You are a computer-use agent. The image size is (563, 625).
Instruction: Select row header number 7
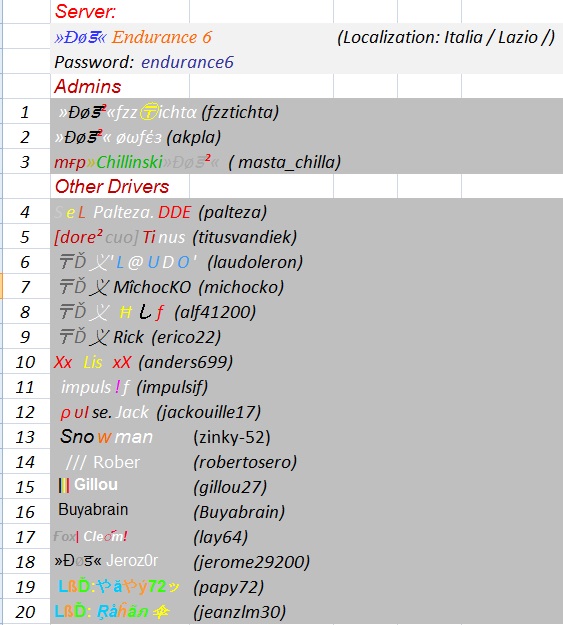pos(25,287)
